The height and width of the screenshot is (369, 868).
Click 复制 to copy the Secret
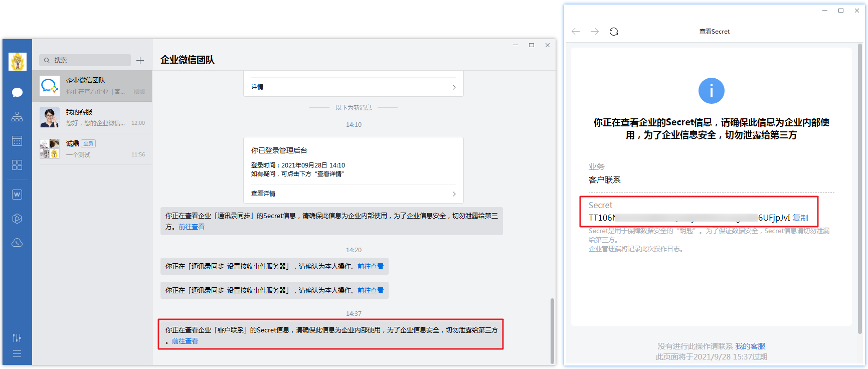pyautogui.click(x=800, y=218)
